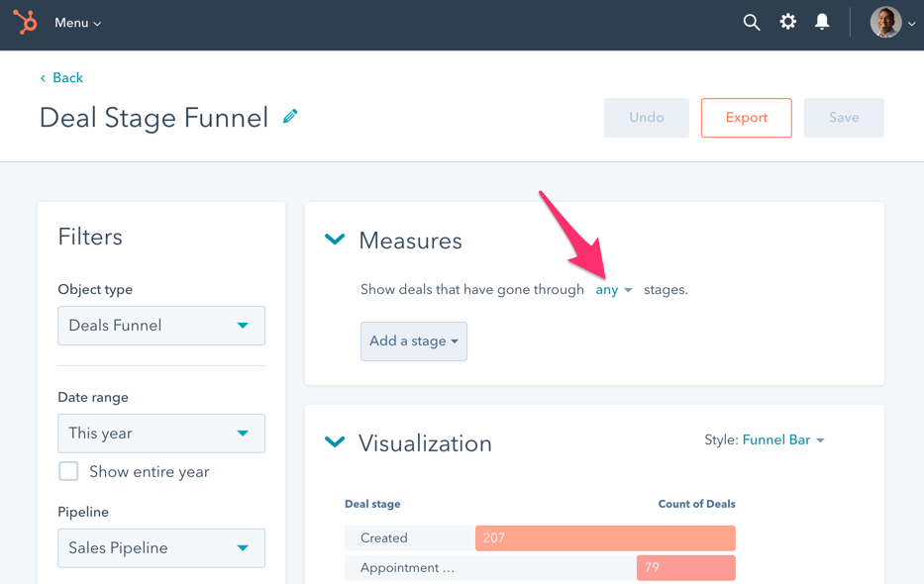Open notifications with the bell icon
The width and height of the screenshot is (924, 584).
(822, 21)
